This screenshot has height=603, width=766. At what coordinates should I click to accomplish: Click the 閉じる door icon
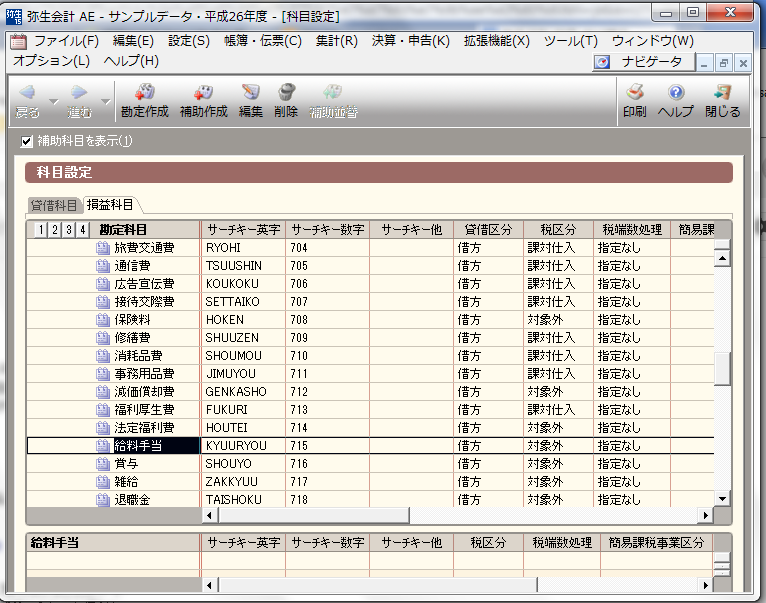(722, 94)
